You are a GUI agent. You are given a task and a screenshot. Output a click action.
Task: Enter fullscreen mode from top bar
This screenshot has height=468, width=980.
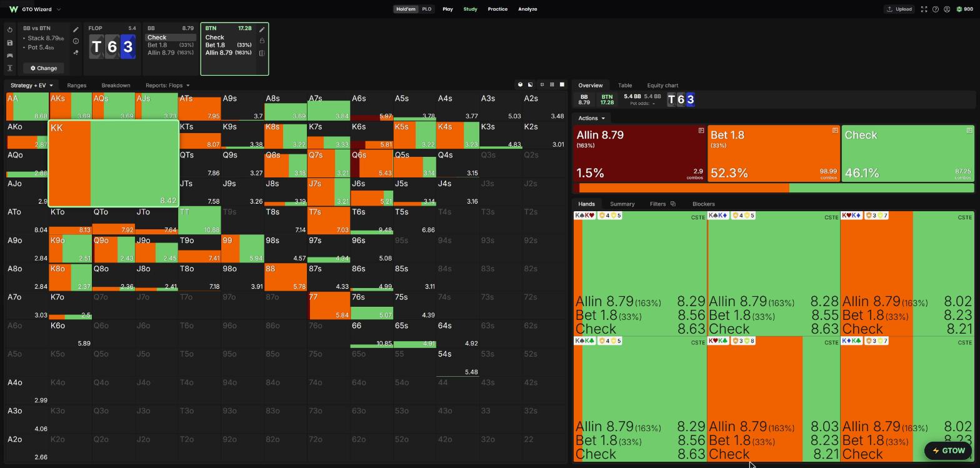click(x=924, y=9)
